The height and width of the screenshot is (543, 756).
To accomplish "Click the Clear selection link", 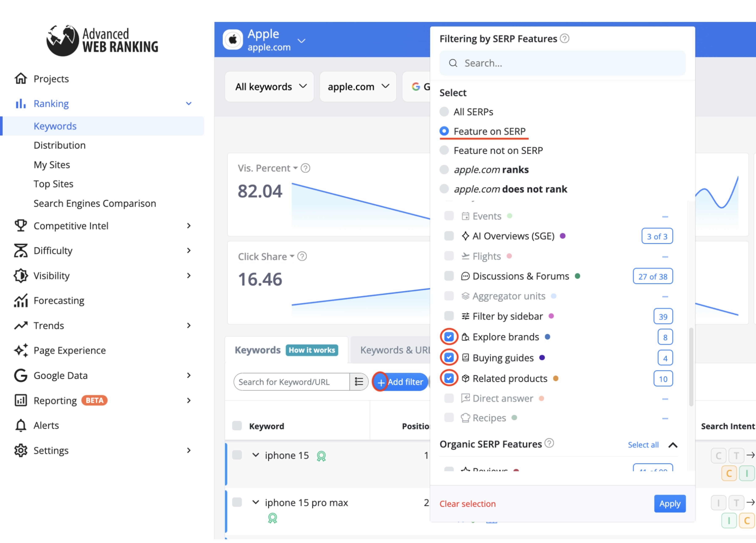I will [467, 504].
